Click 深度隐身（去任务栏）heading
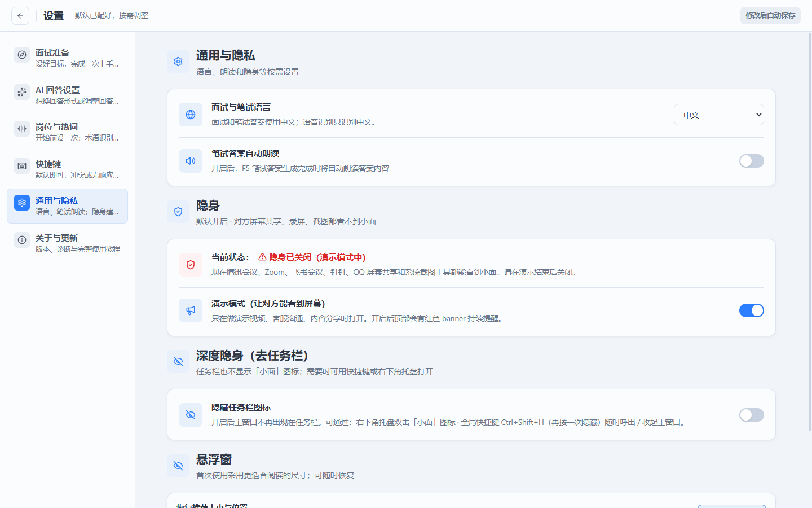The height and width of the screenshot is (508, 812). pyautogui.click(x=252, y=356)
